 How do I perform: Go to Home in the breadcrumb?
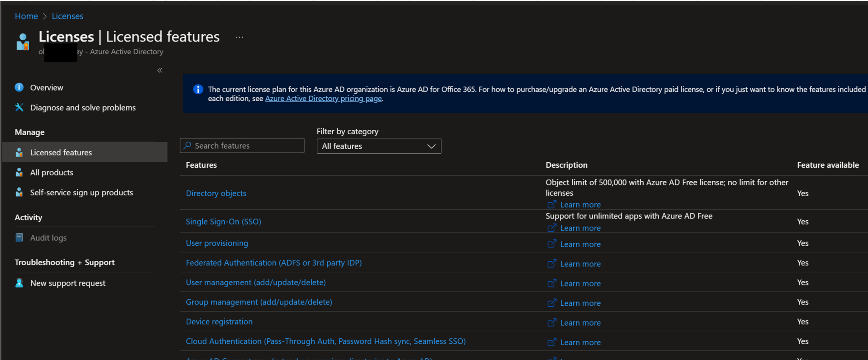click(26, 16)
